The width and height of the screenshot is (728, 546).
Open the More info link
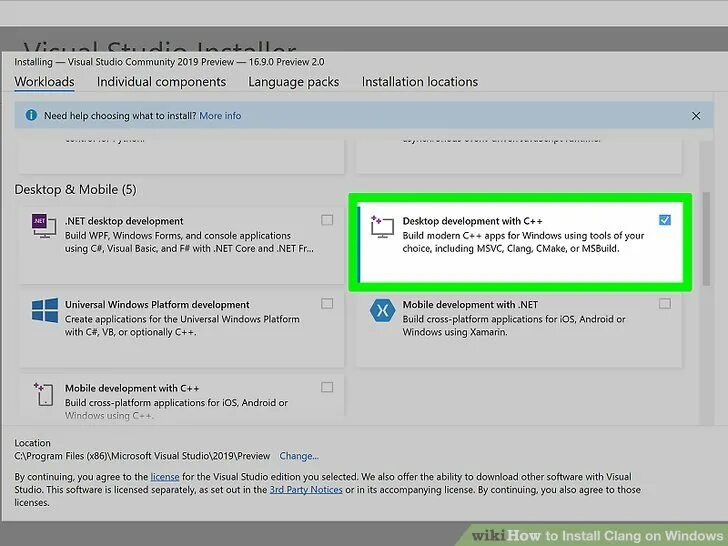[220, 116]
